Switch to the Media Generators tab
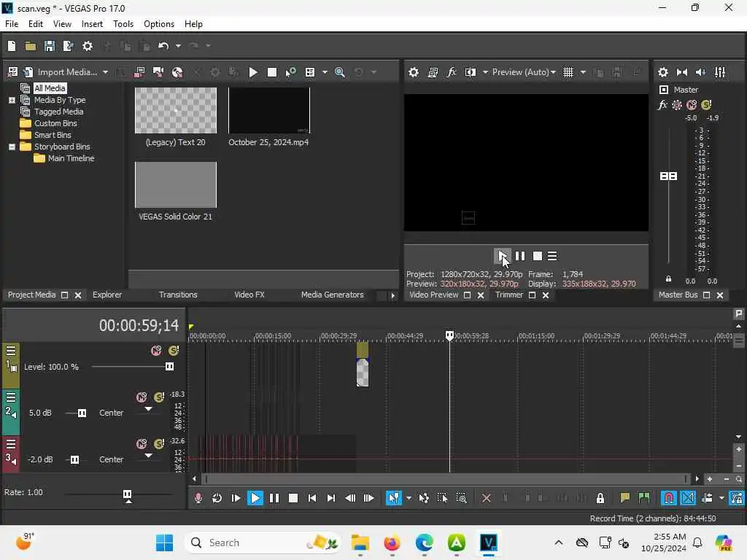Viewport: 747px width, 560px height. [332, 295]
